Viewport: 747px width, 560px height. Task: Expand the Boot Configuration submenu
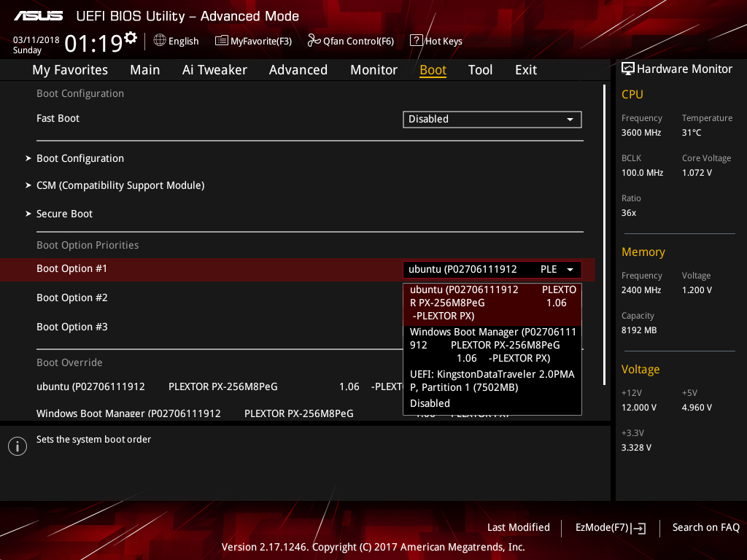[80, 158]
